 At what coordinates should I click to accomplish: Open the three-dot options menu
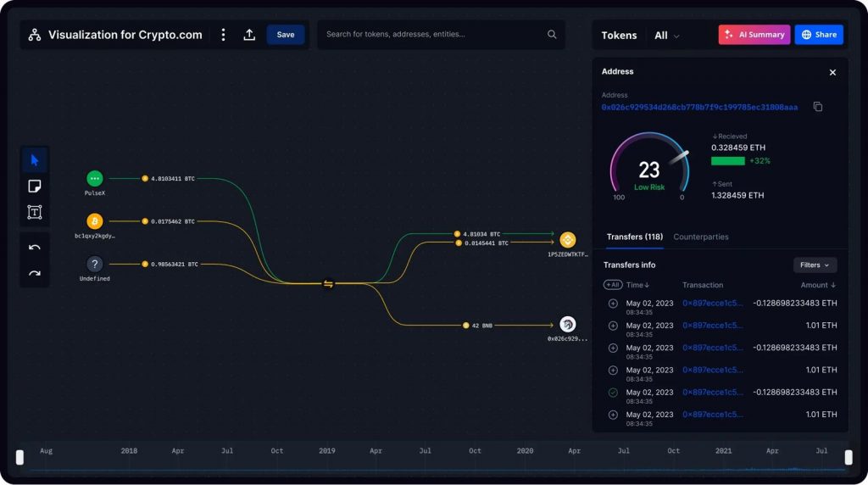point(224,35)
